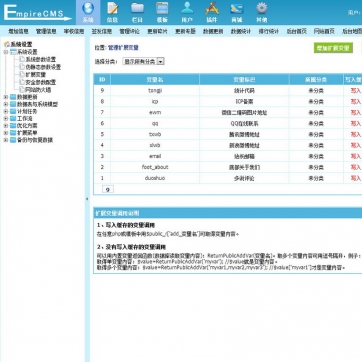
Task: Expand the 计划任务 tree node
Action: pos(6,111)
